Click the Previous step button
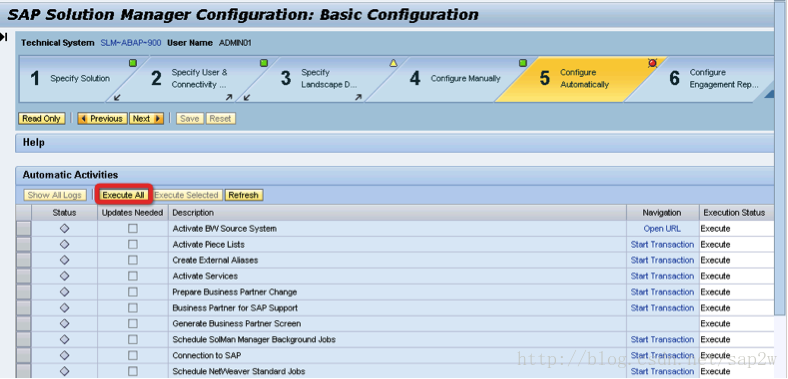Image resolution: width=788 pixels, height=379 pixels. 102,119
